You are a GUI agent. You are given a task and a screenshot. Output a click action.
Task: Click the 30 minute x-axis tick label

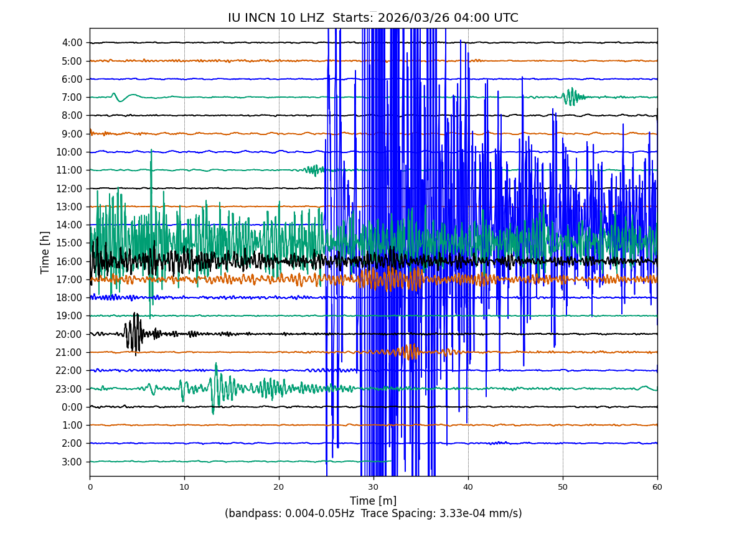click(374, 487)
